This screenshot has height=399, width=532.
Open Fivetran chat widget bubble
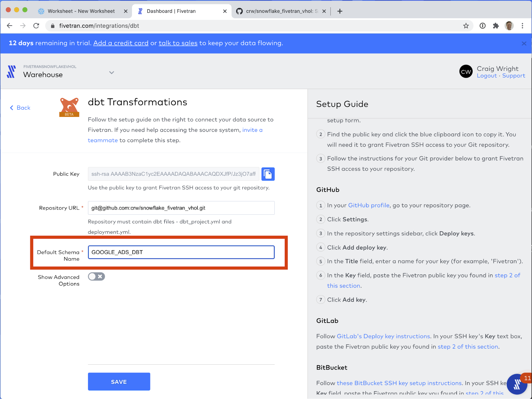pos(517,384)
